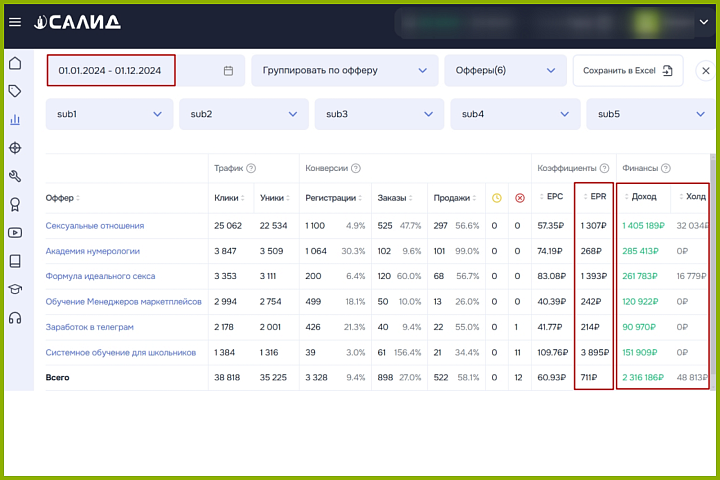
Task: Sort table by 'Клики' column header
Action: pyautogui.click(x=228, y=198)
